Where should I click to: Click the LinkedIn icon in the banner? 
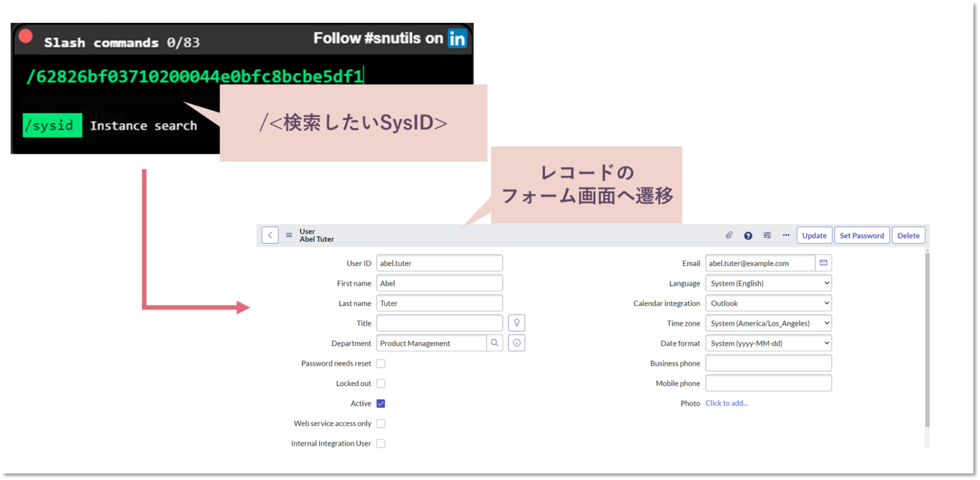(457, 38)
